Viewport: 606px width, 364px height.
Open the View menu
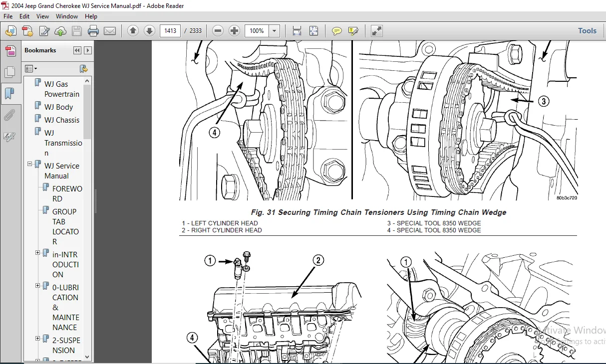click(42, 16)
